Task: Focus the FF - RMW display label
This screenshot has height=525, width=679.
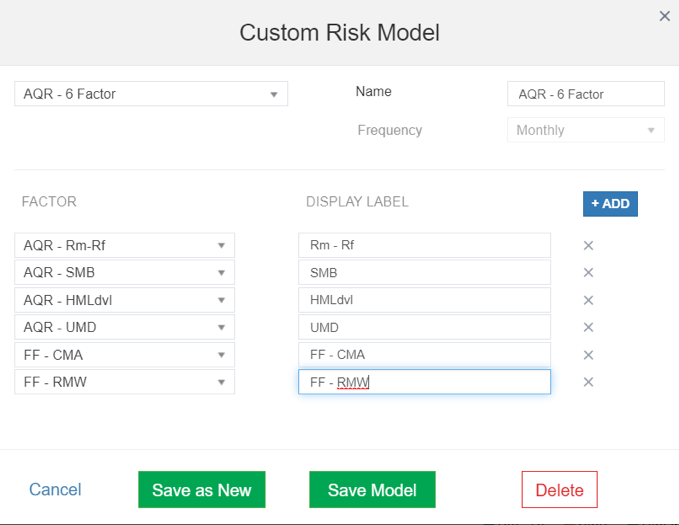Action: [424, 382]
